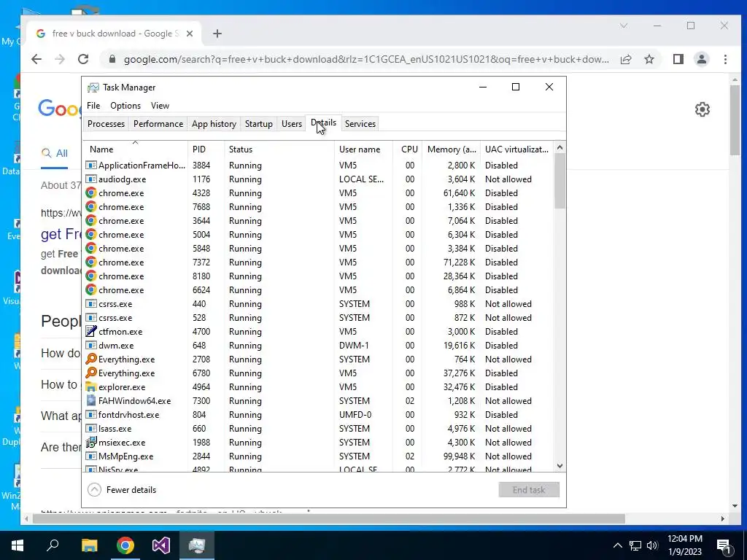
Task: Switch to the Processes tab
Action: (x=106, y=124)
